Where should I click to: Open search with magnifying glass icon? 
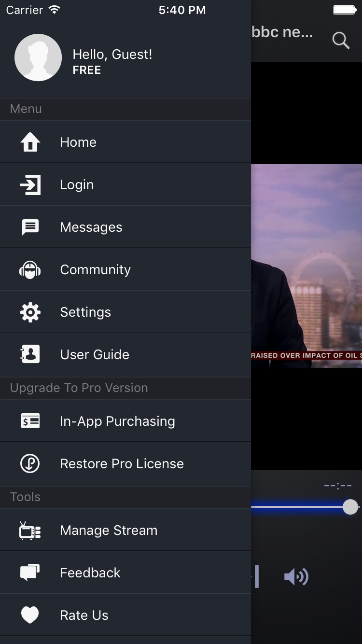[x=341, y=41]
